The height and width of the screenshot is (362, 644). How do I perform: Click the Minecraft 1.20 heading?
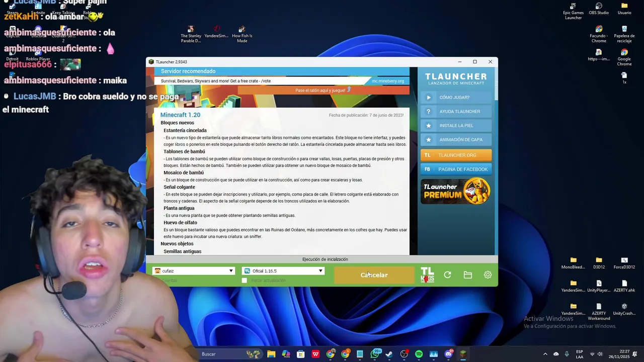(x=180, y=115)
